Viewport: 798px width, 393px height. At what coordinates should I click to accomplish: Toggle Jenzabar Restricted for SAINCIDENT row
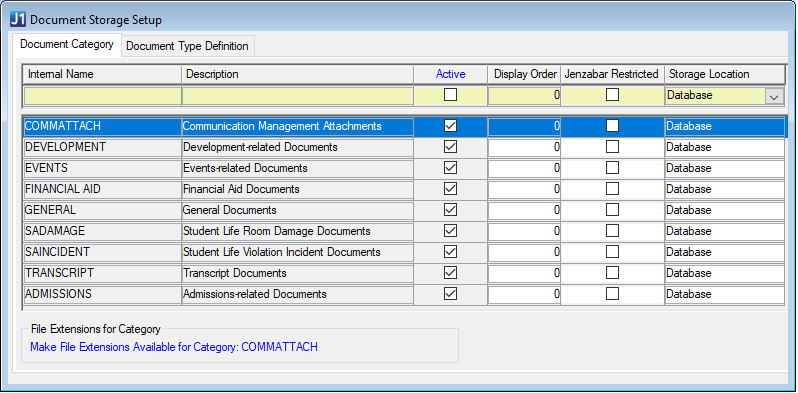click(x=613, y=252)
